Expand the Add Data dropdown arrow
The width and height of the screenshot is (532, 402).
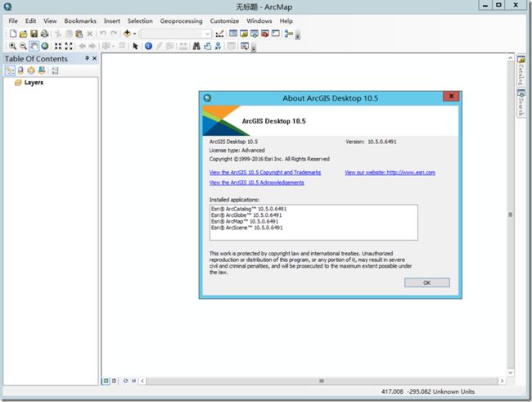tap(134, 34)
